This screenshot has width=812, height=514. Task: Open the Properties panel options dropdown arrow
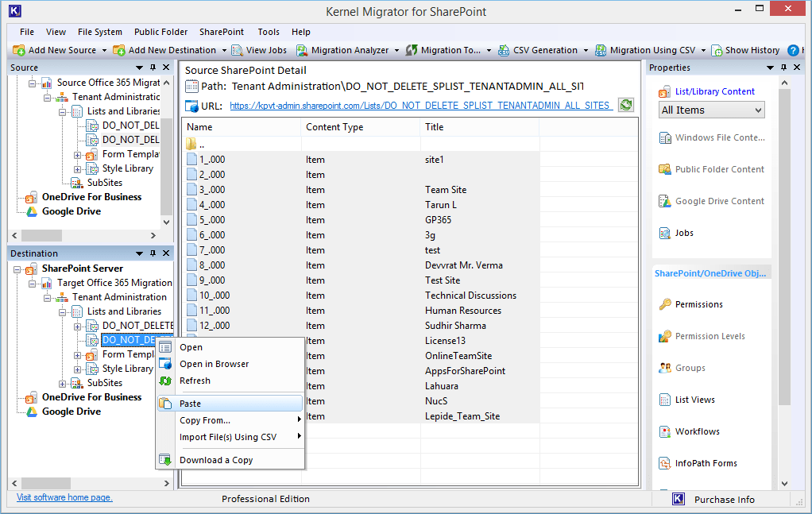coord(770,68)
